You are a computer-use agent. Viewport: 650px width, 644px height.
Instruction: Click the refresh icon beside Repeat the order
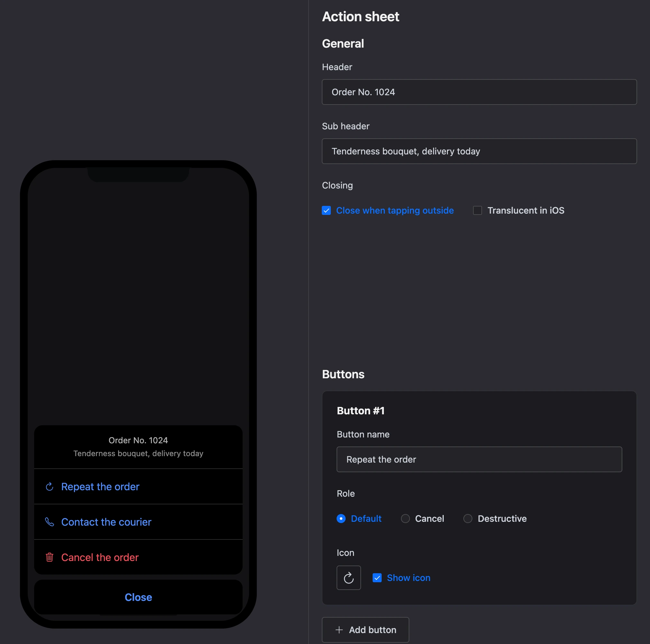click(x=50, y=487)
